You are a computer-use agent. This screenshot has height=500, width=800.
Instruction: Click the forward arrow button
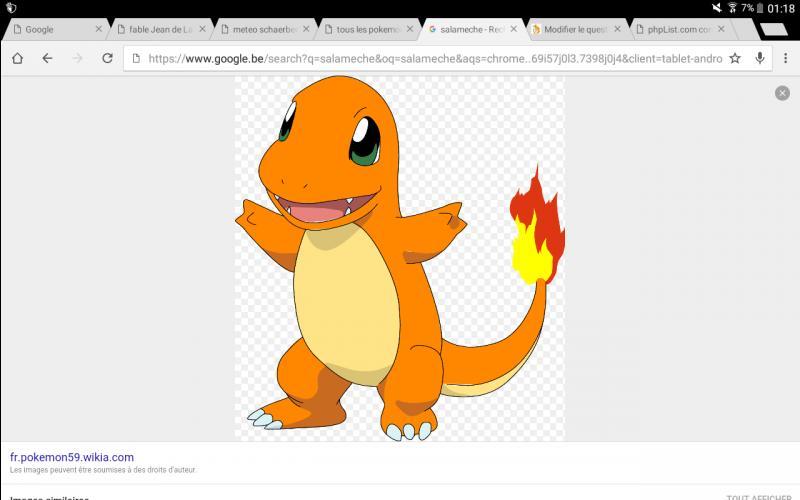(x=78, y=58)
